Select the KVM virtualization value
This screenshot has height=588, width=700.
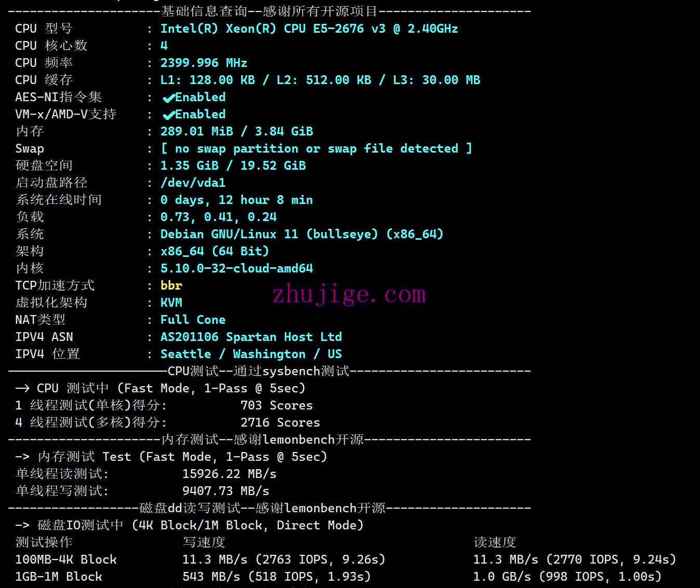coord(171,303)
